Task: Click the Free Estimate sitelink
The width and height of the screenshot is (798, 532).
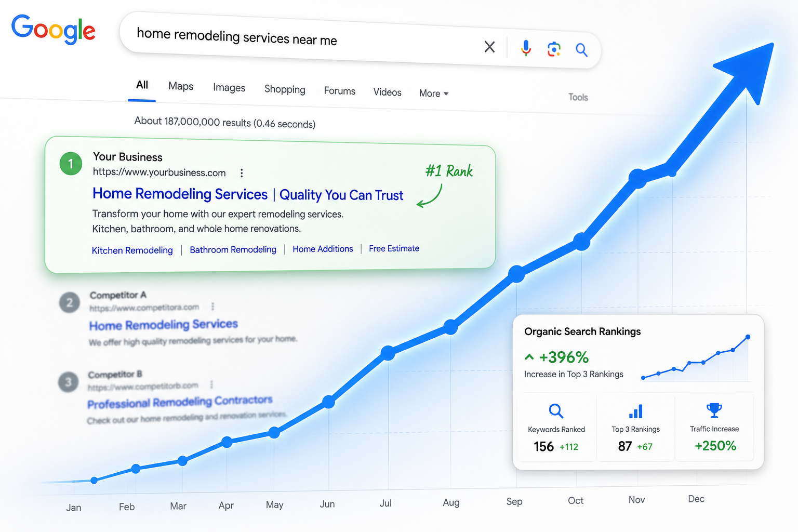Action: coord(394,249)
